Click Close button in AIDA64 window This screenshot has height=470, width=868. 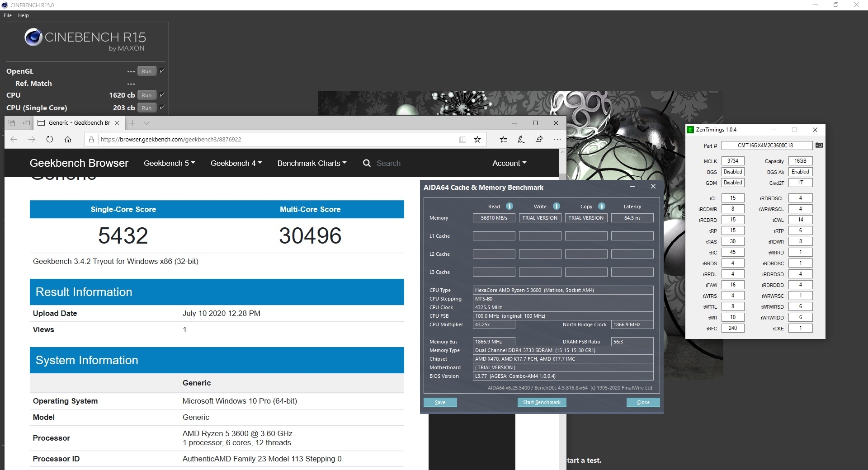tap(643, 402)
